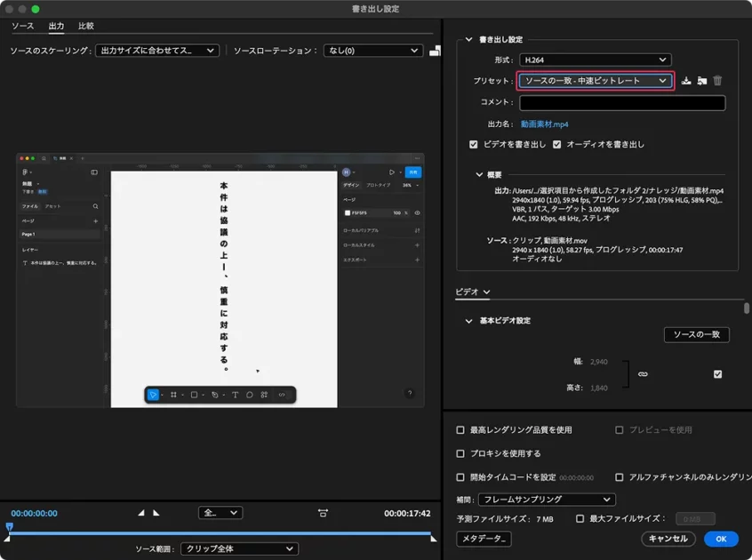
Task: Switch to the 比較 tab
Action: pyautogui.click(x=86, y=27)
